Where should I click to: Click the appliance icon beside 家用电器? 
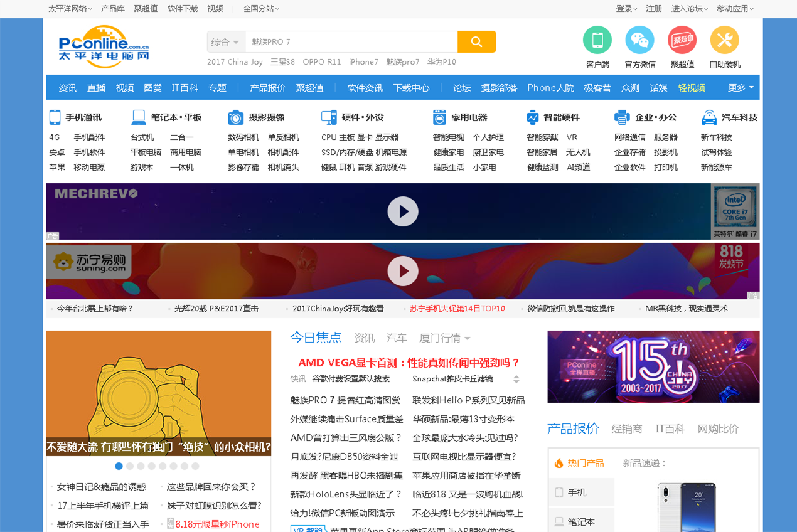coord(439,117)
